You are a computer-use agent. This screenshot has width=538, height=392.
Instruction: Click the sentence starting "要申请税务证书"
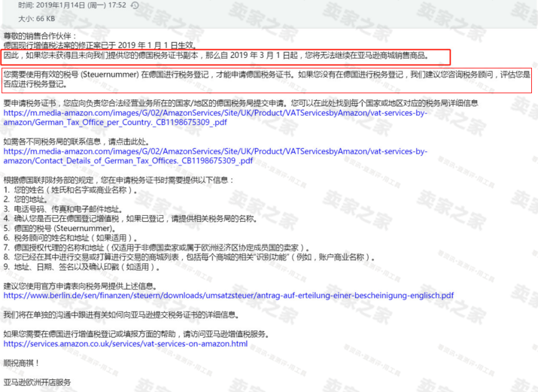point(241,103)
